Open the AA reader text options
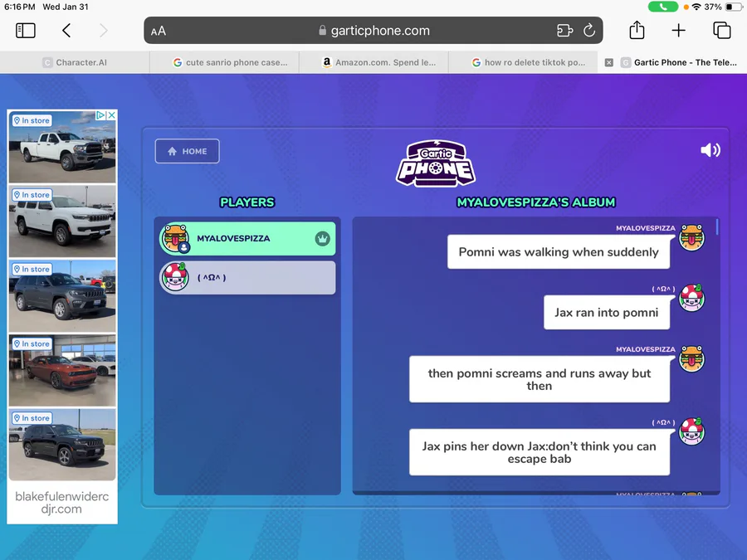The image size is (747, 560). pyautogui.click(x=159, y=31)
